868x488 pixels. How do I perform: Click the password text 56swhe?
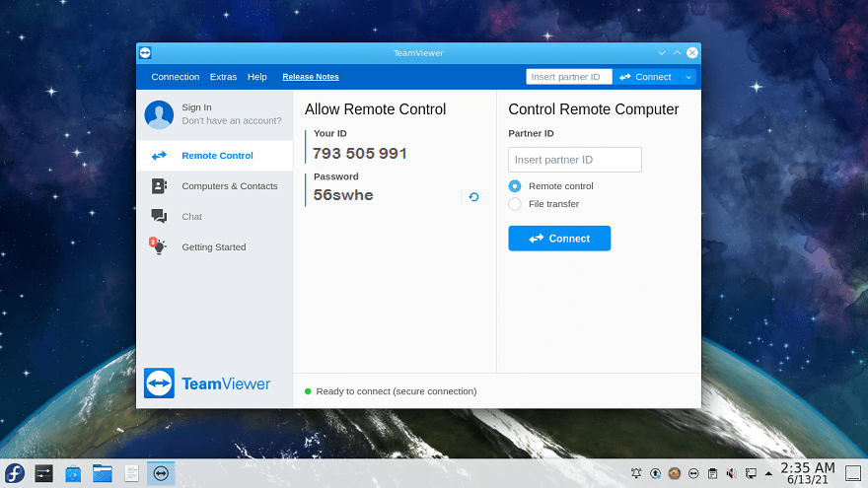pyautogui.click(x=343, y=195)
